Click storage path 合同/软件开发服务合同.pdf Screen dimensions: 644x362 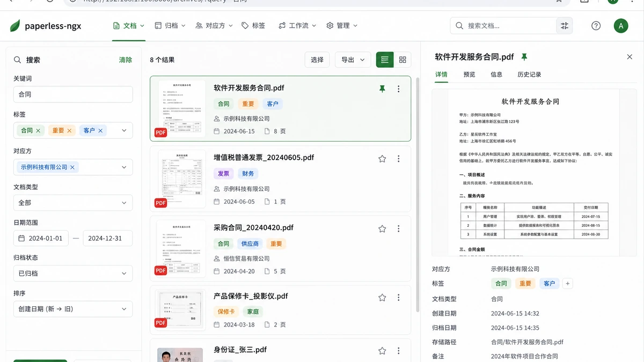[527, 342]
